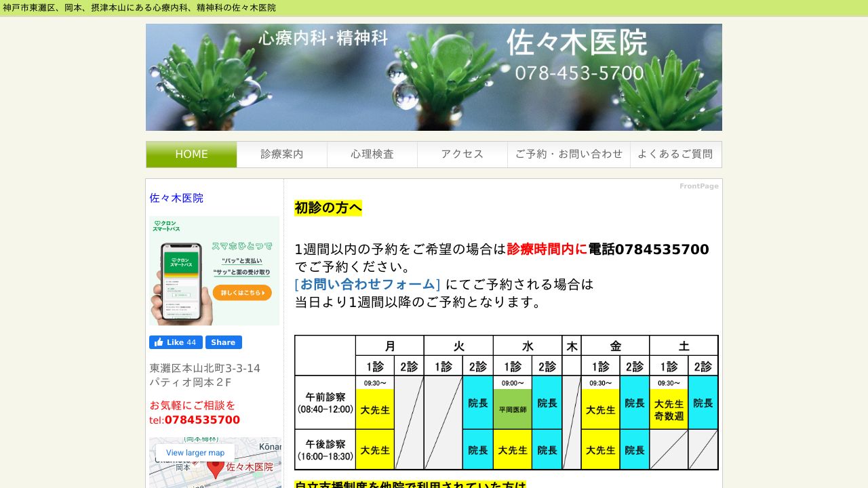Switch to the 診療案内 tab
Screen dimensions: 868x488
tap(281, 154)
